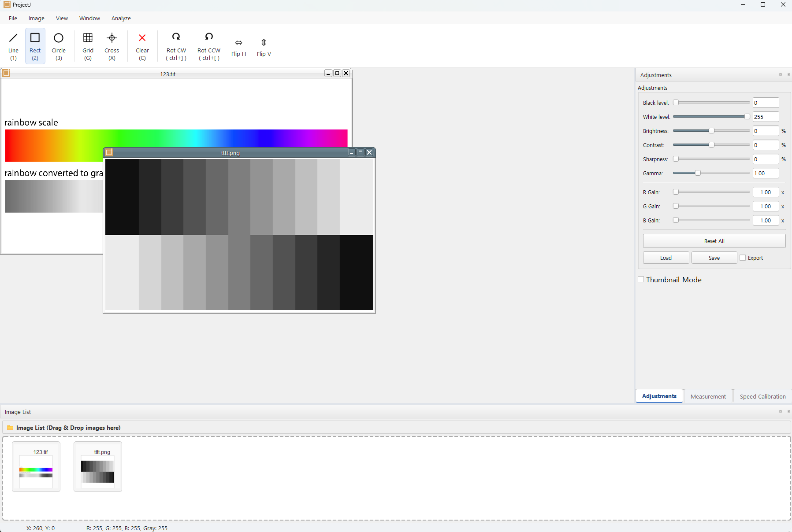Maximize the tttt.png image window
The height and width of the screenshot is (532, 792).
point(361,152)
